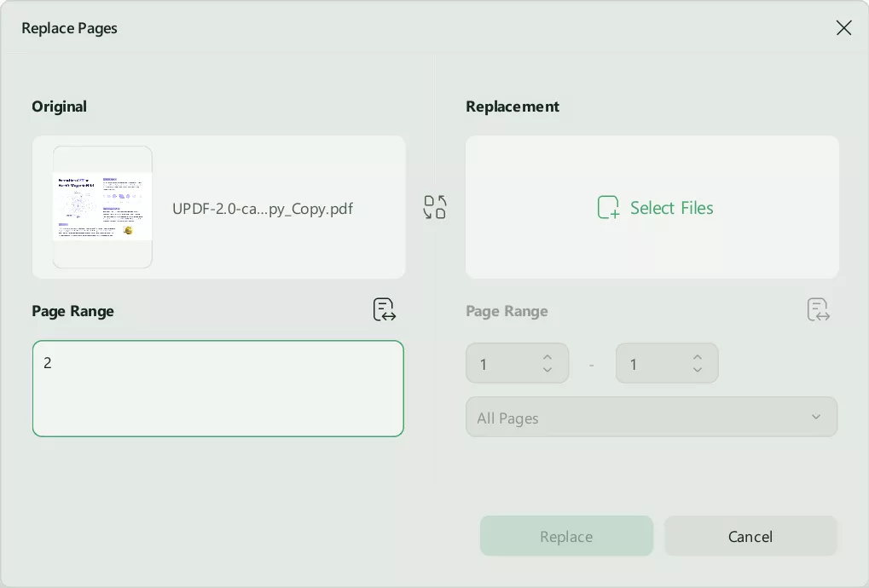Viewport: 869px width, 588px height.
Task: Increase the start page with the up arrow
Action: pos(547,358)
